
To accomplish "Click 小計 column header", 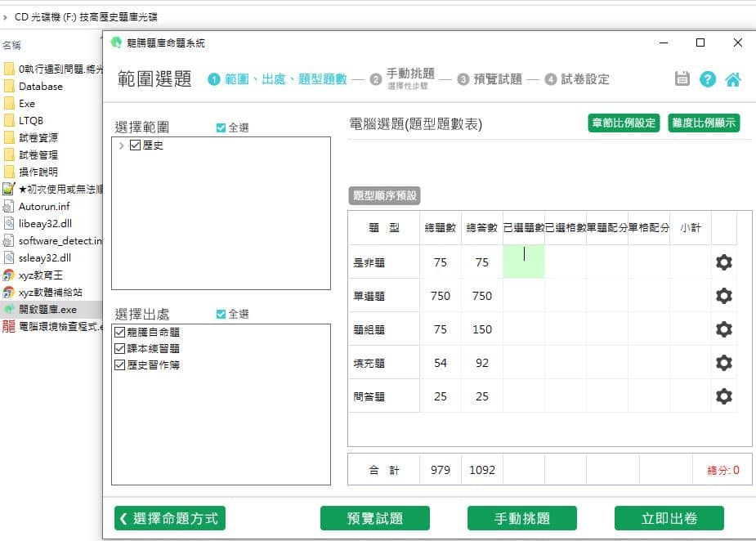I will pyautogui.click(x=690, y=227).
